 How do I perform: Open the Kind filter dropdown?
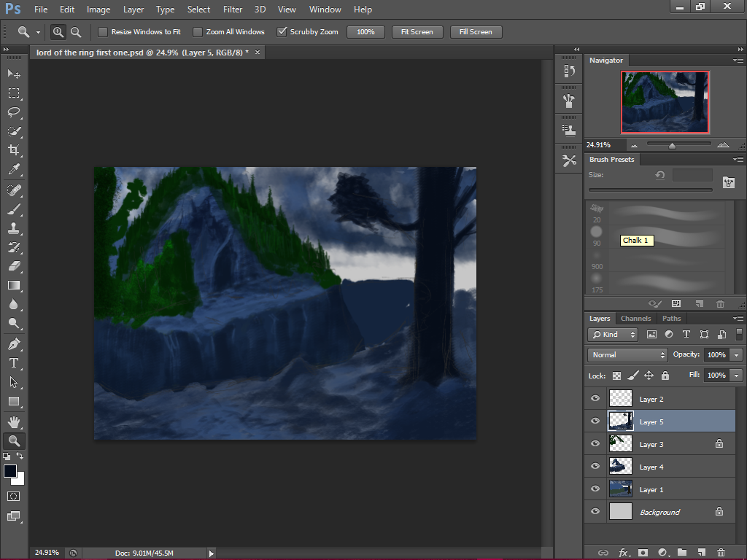(x=612, y=334)
